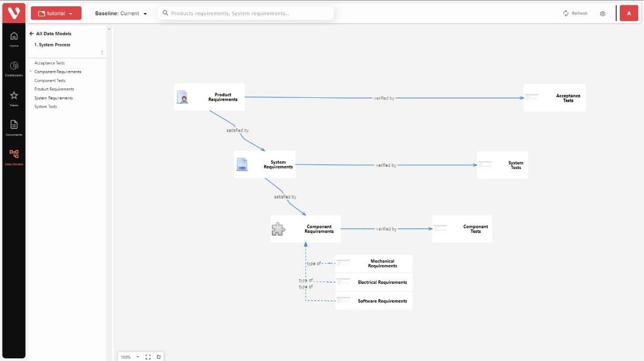Click the 1. System Process heading
Viewport: 644px width, 361px height.
point(53,45)
